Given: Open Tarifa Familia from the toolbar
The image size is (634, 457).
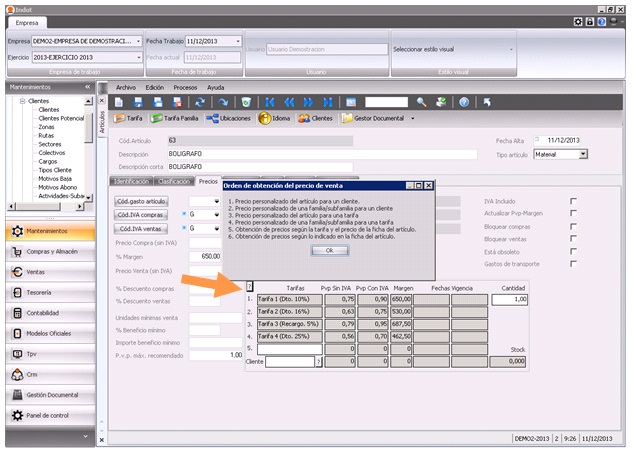Looking at the screenshot, I should click(x=177, y=118).
